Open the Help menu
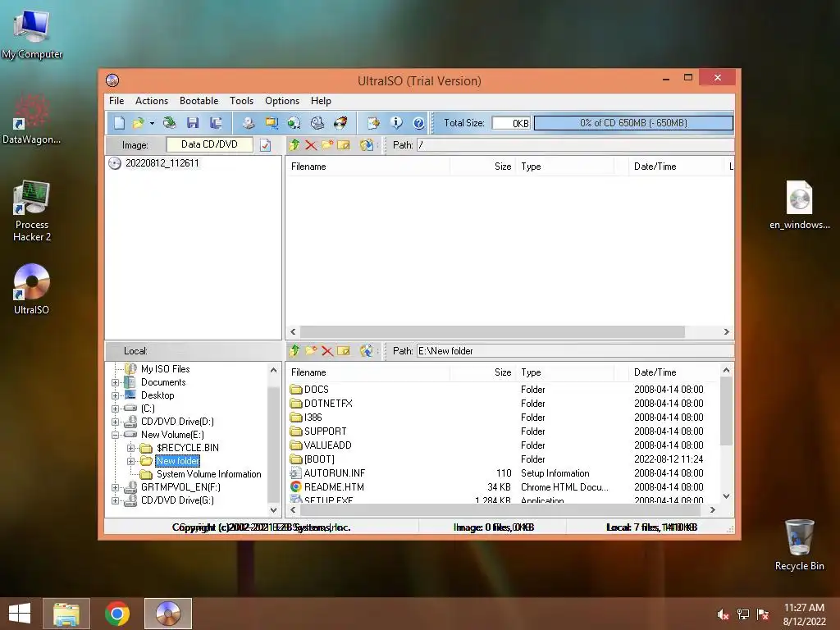 [321, 101]
